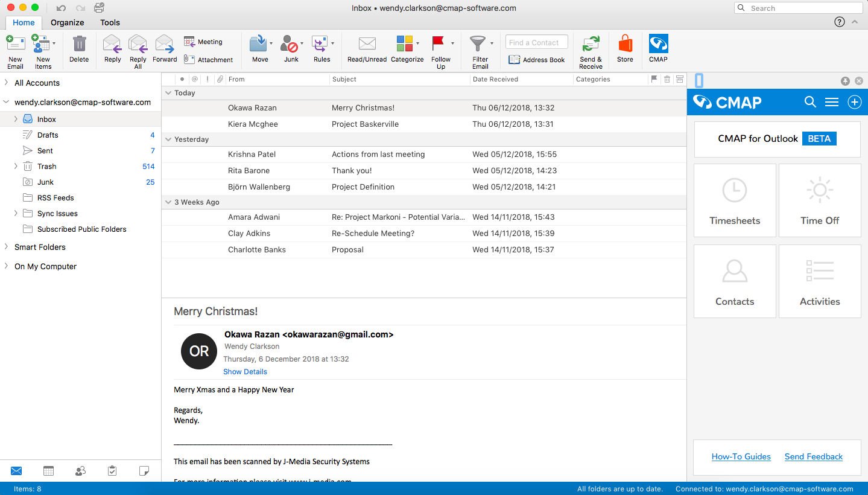This screenshot has height=495, width=868.
Task: Open the Rules icon
Action: [319, 44]
